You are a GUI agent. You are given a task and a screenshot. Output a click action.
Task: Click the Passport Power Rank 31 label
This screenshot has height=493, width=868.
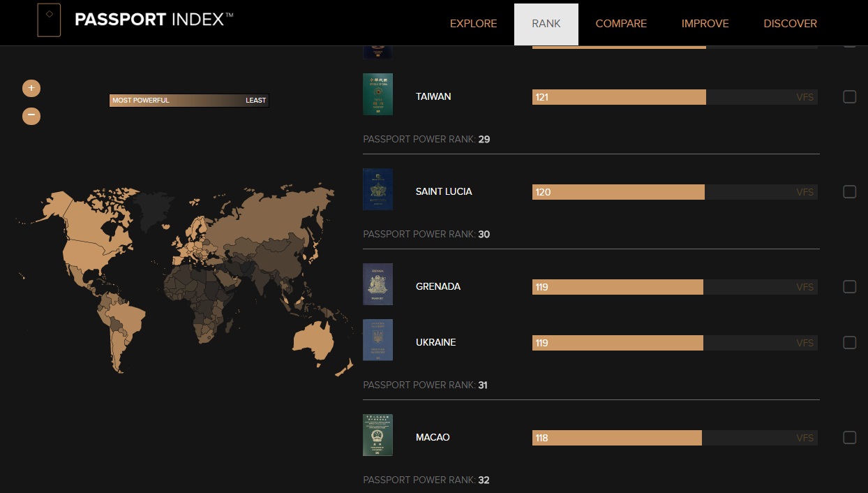pyautogui.click(x=425, y=385)
